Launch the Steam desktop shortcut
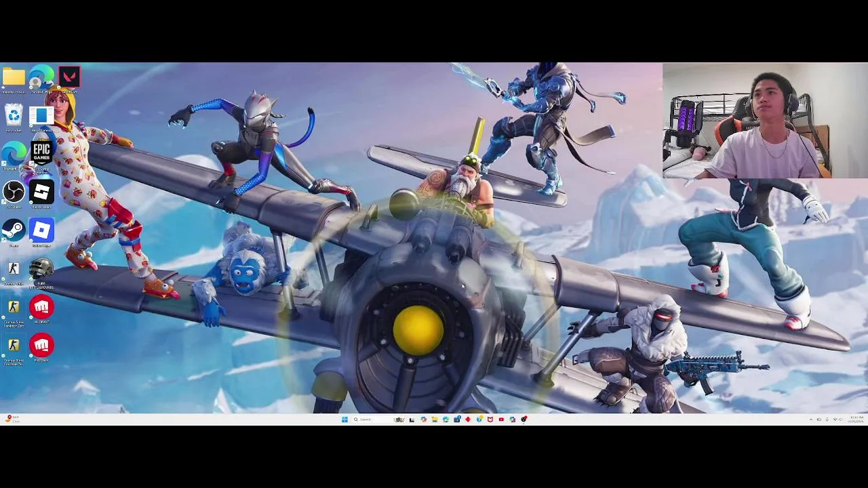Image resolution: width=868 pixels, height=488 pixels. (x=14, y=230)
